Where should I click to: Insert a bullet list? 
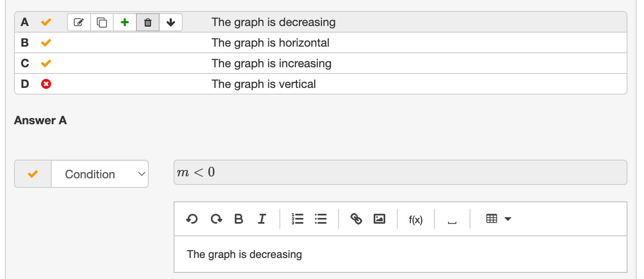point(320,219)
